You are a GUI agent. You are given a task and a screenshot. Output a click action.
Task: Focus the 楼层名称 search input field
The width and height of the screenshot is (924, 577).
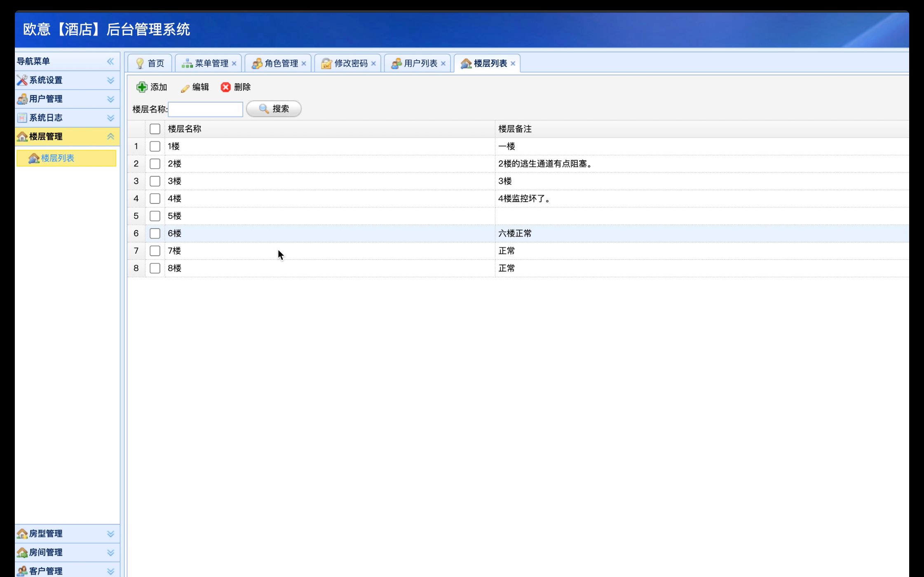[205, 110]
